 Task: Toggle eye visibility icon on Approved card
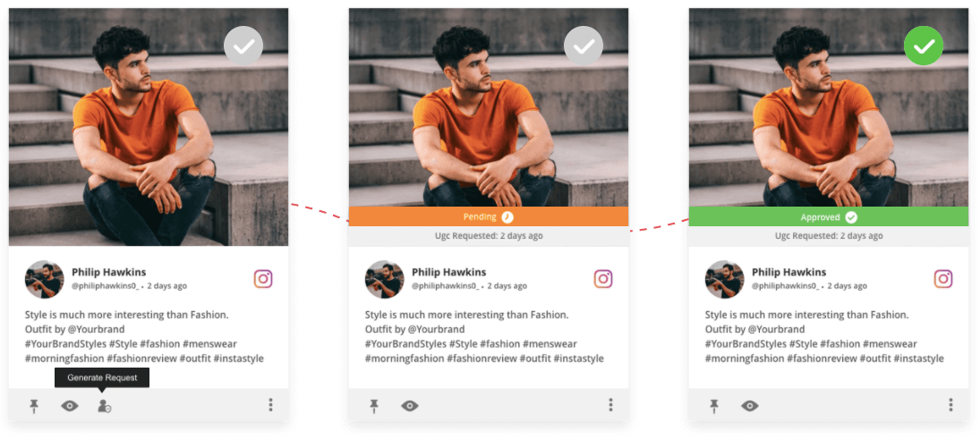coord(749,406)
